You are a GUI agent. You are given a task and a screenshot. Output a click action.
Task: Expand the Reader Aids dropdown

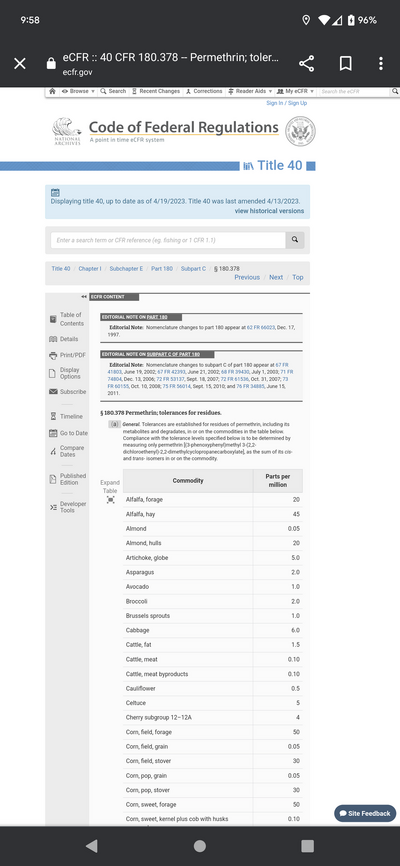click(x=250, y=91)
